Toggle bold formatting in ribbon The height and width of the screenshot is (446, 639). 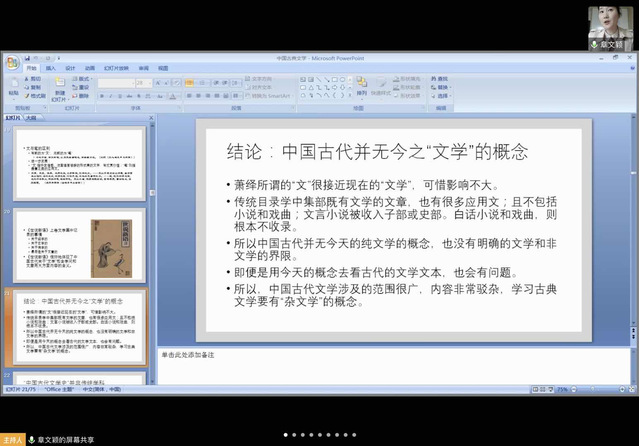tap(102, 94)
